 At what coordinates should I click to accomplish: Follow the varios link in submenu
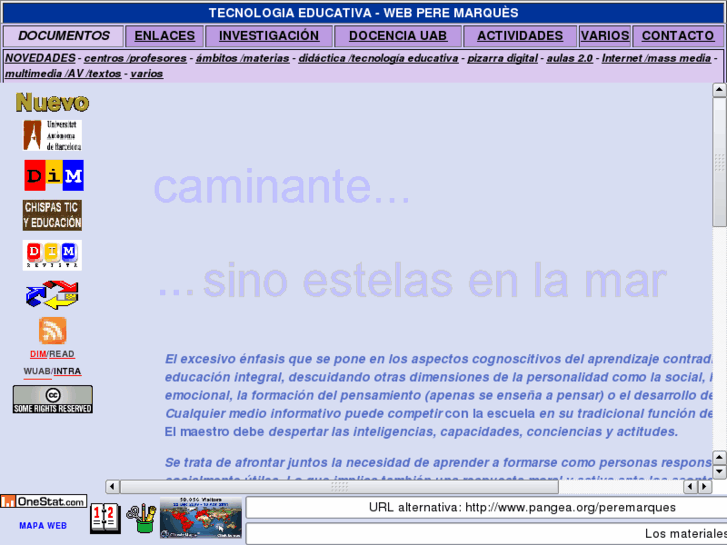[147, 74]
